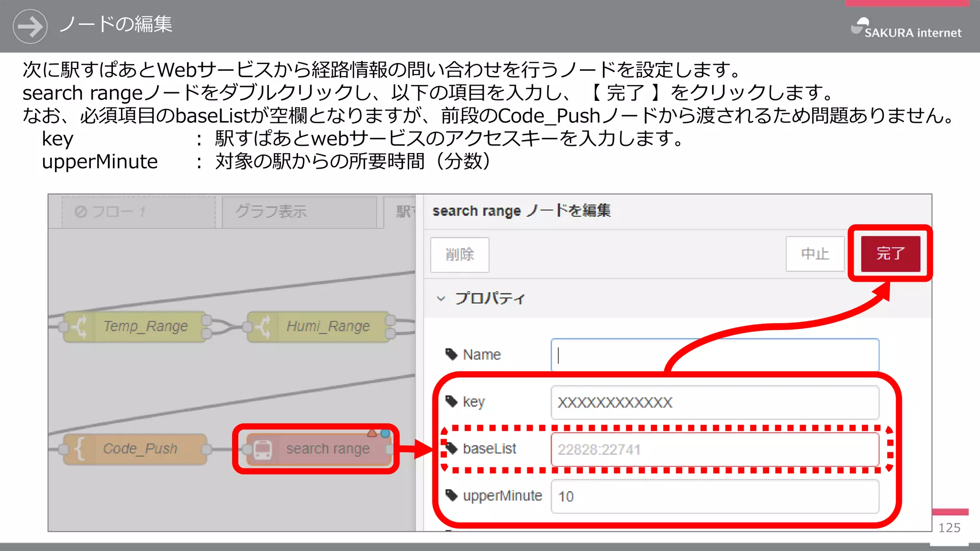Click the 中止 (Cancel) button
Viewport: 980px width, 551px height.
tap(815, 253)
